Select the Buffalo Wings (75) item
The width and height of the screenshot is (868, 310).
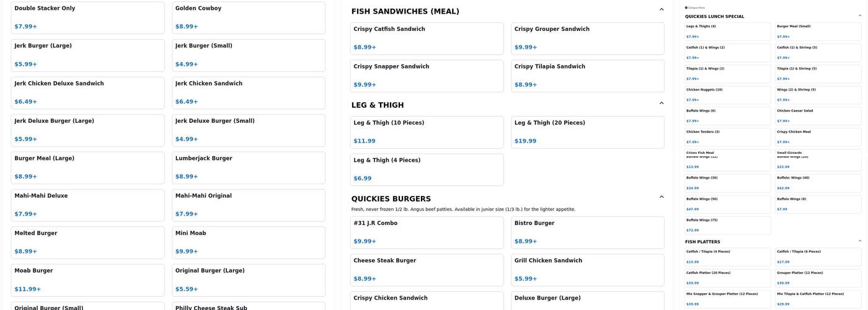727,224
